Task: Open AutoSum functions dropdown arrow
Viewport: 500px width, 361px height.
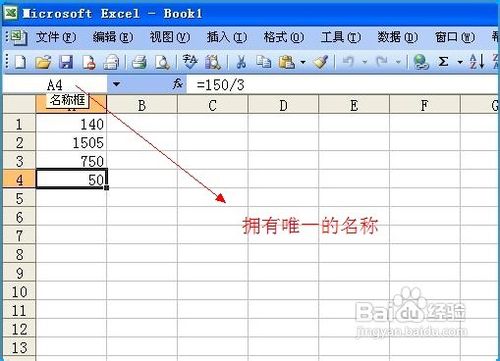Action: click(x=460, y=62)
